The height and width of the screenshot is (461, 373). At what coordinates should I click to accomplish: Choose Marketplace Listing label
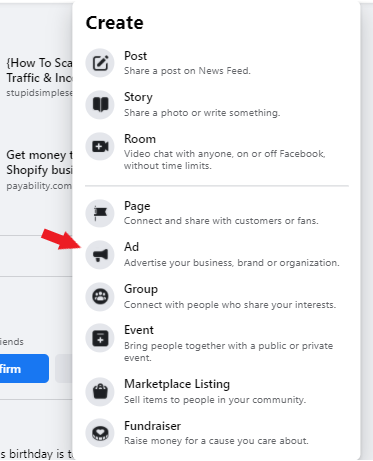177,384
